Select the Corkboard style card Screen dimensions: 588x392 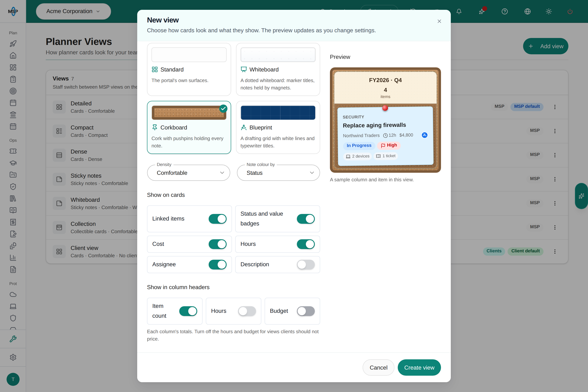coord(189,127)
